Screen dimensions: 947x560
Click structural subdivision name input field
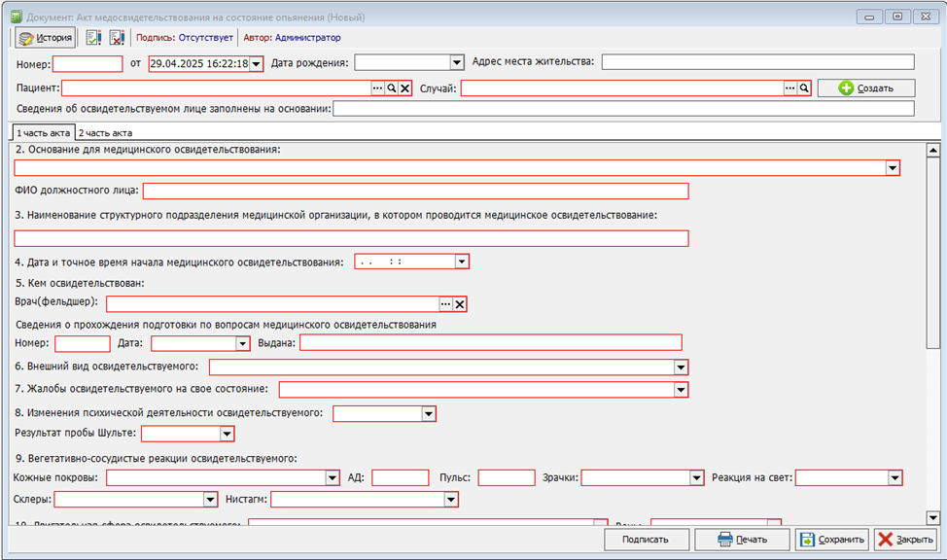(351, 238)
